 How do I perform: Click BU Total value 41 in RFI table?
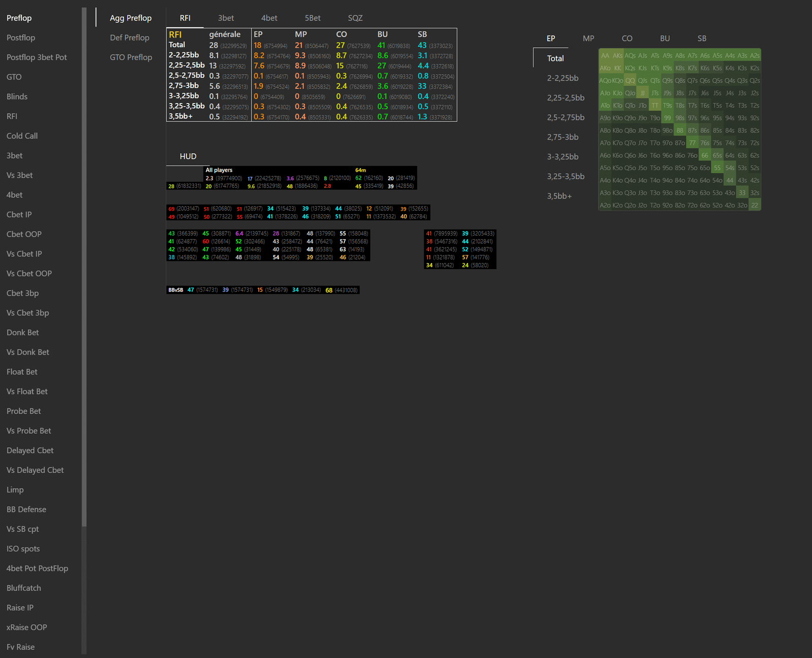(x=382, y=45)
